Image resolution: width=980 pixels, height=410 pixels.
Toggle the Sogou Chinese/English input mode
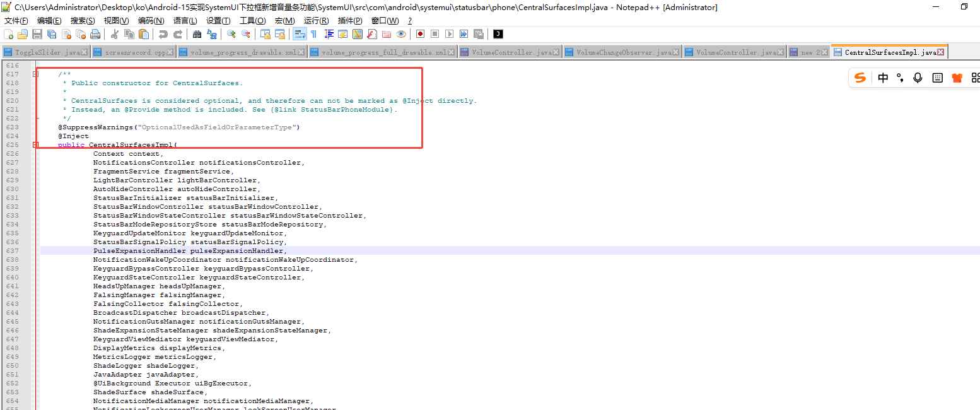(884, 78)
